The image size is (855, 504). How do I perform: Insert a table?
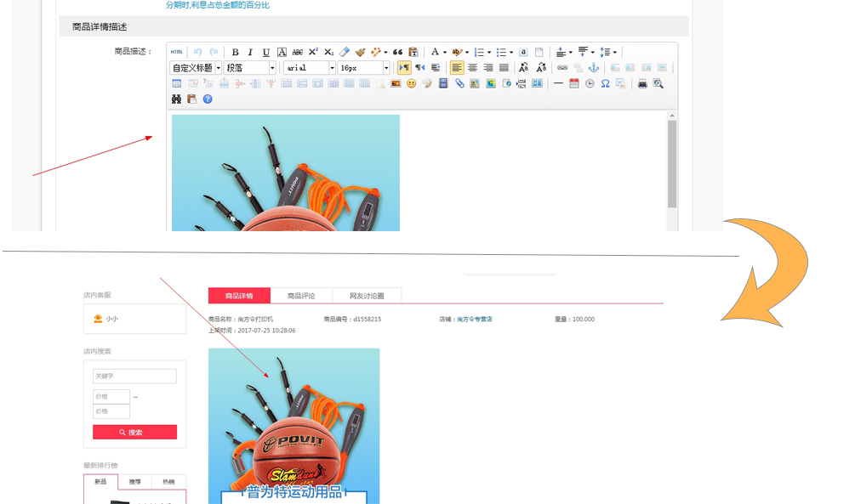click(x=177, y=83)
